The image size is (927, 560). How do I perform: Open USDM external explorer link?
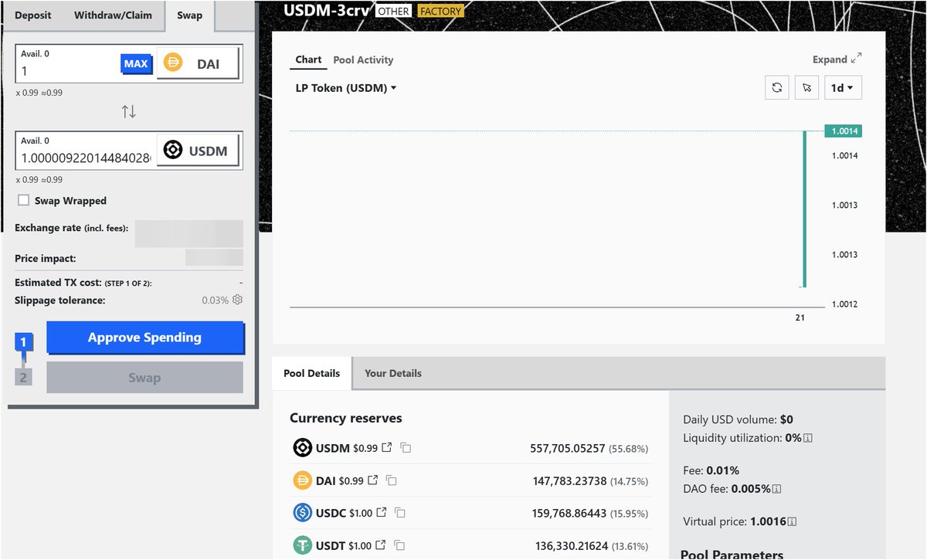pyautogui.click(x=387, y=448)
